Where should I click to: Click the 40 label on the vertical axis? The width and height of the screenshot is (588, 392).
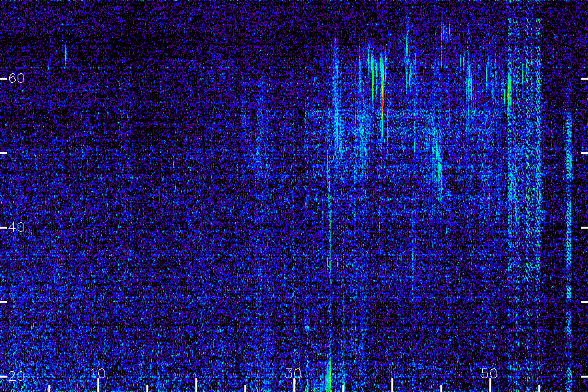pos(16,227)
